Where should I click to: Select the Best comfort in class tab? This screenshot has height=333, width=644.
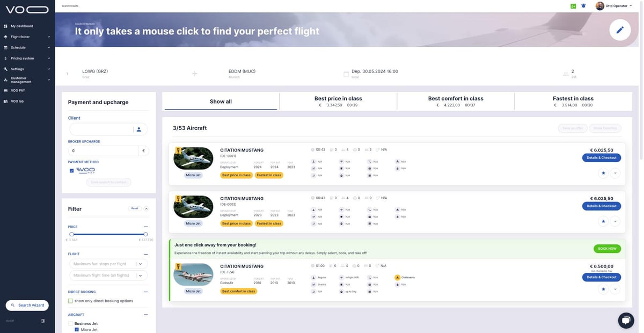click(456, 102)
